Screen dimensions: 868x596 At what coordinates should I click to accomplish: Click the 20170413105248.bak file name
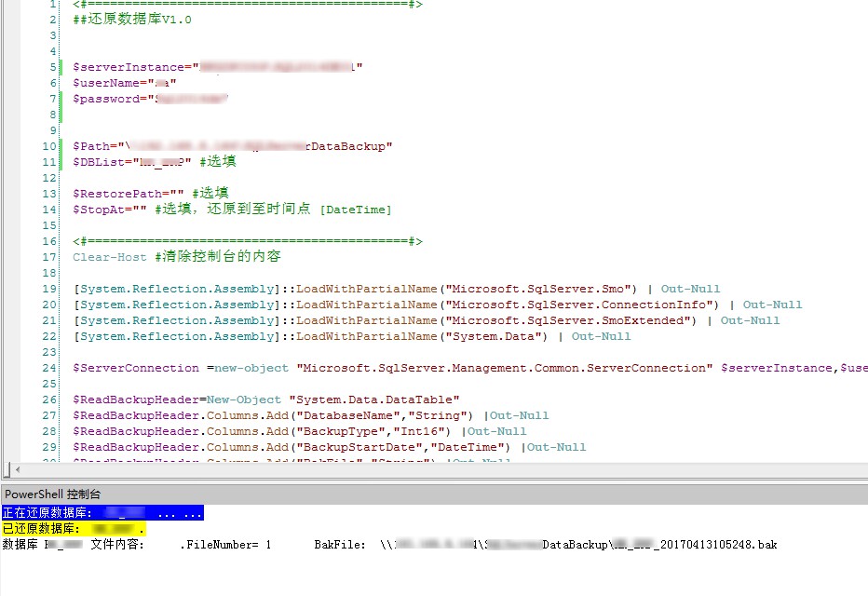click(719, 545)
